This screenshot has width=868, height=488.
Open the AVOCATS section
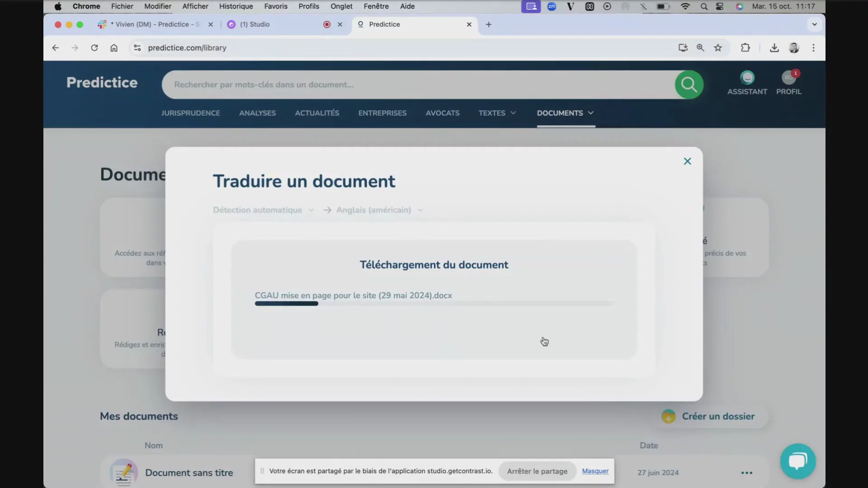point(442,113)
